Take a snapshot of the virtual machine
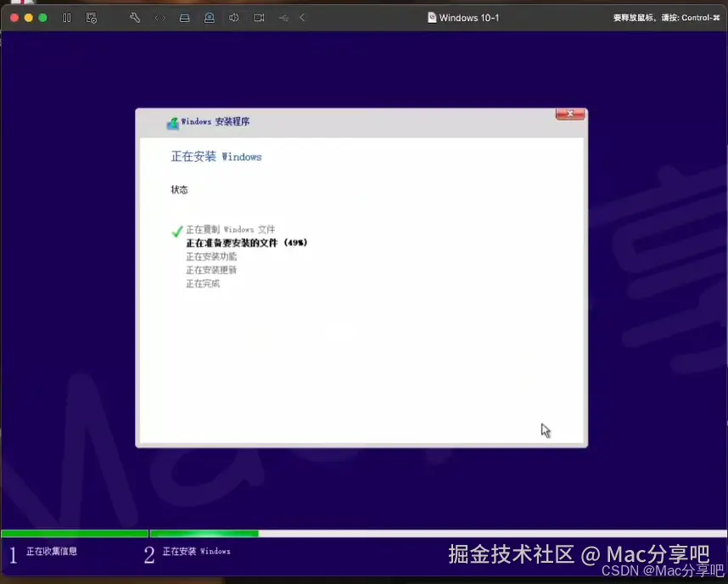This screenshot has height=584, width=728. tap(92, 17)
